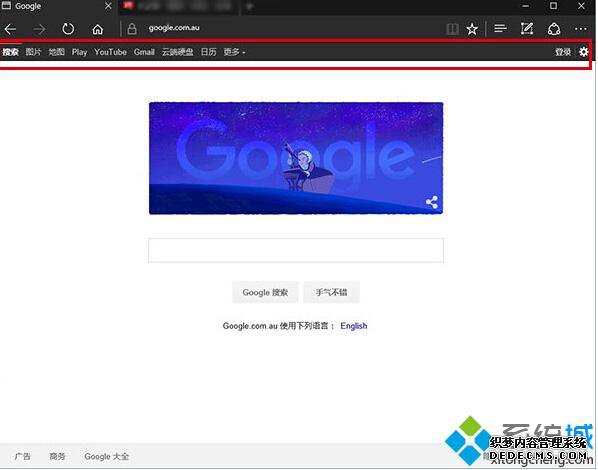
Task: Open the More actions ellipsis menu
Action: pyautogui.click(x=581, y=29)
